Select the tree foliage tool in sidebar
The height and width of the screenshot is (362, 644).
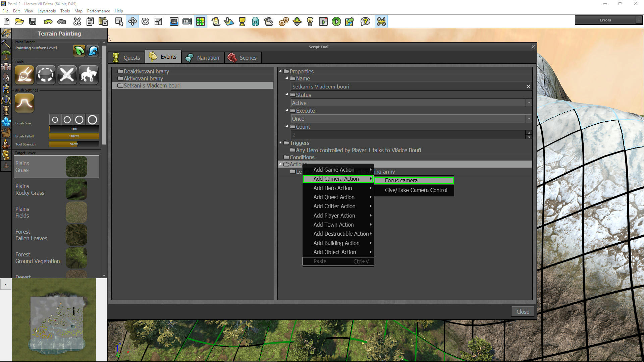[x=6, y=55]
